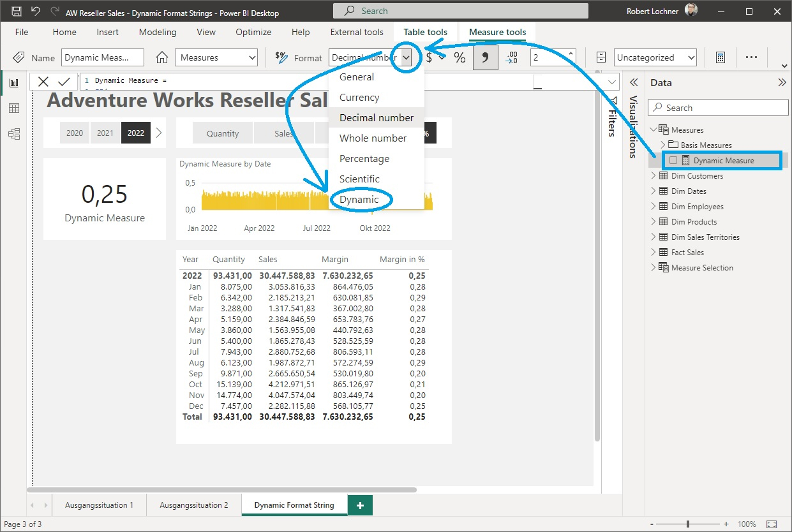Expand the Dim Customers table
Viewport: 792px width, 532px height.
pos(654,175)
